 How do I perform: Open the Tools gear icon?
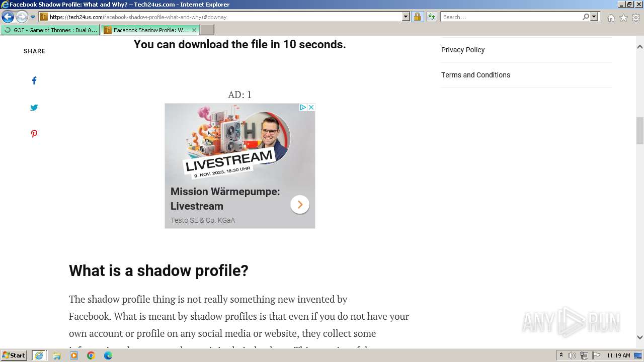636,18
